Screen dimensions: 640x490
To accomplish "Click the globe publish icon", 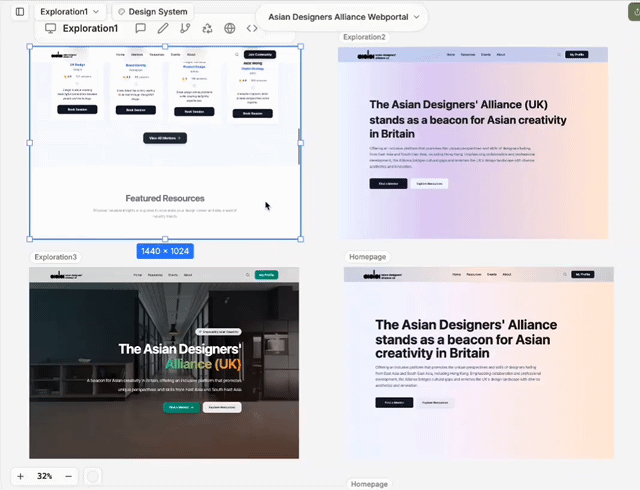I will point(230,28).
